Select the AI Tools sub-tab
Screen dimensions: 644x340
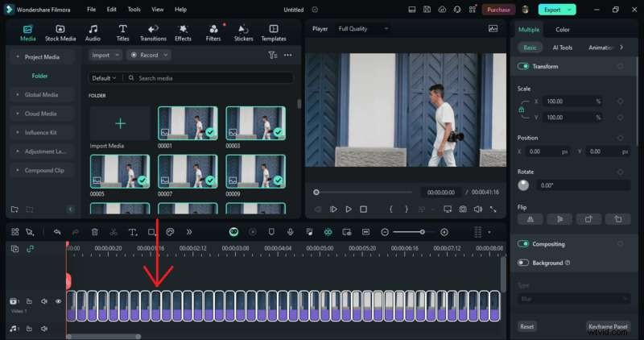(x=562, y=48)
